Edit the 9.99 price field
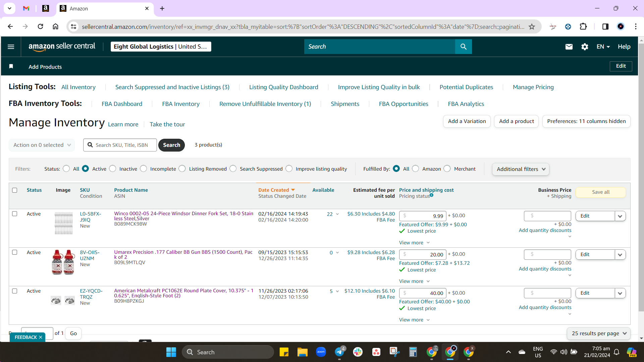 (423, 216)
